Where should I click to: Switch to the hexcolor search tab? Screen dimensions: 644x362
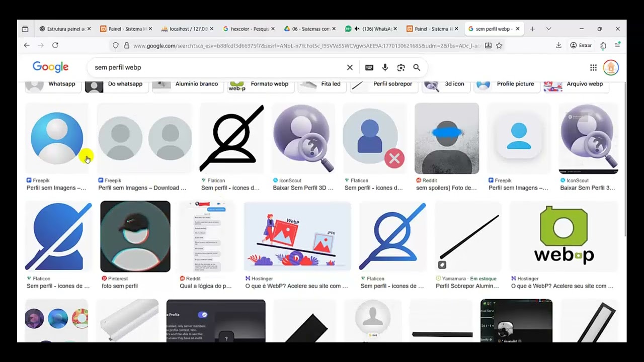(249, 29)
